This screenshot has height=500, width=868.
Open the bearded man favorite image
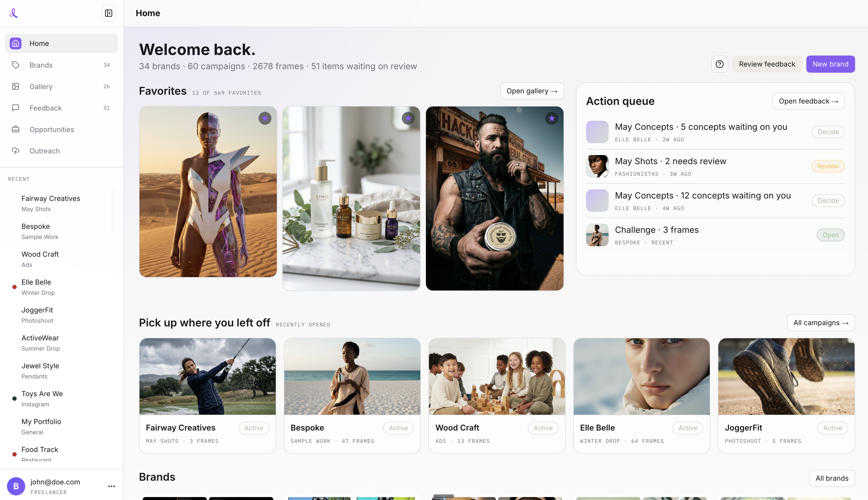click(x=494, y=198)
